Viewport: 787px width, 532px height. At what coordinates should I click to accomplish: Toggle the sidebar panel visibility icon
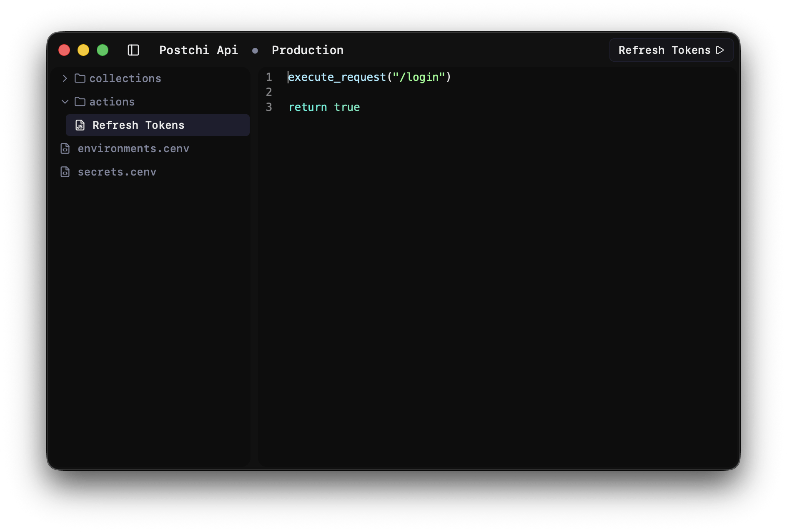pos(133,50)
